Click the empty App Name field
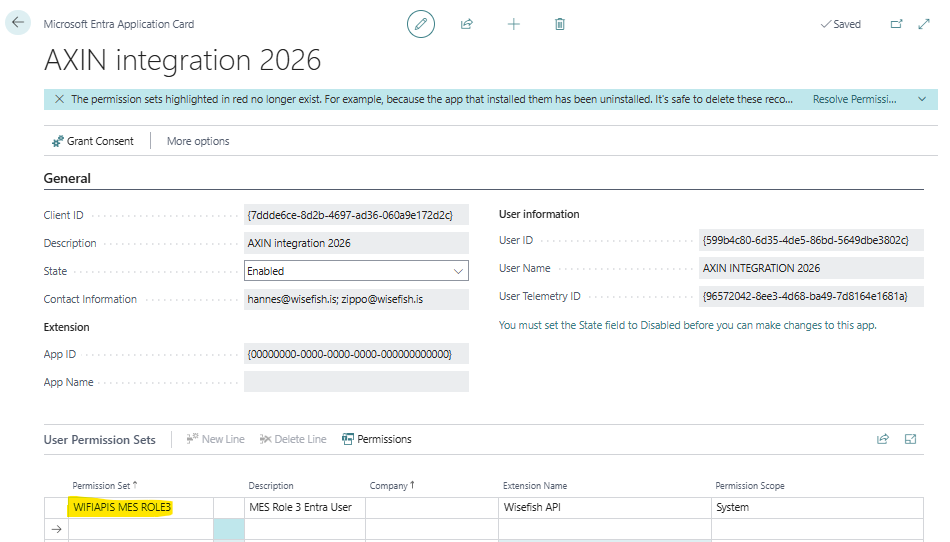The width and height of the screenshot is (950, 542). pyautogui.click(x=356, y=382)
